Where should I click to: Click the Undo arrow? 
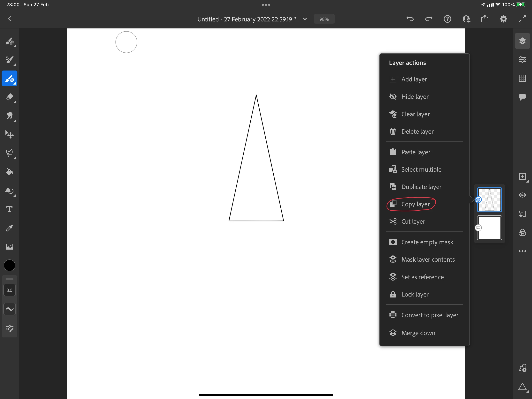(410, 19)
